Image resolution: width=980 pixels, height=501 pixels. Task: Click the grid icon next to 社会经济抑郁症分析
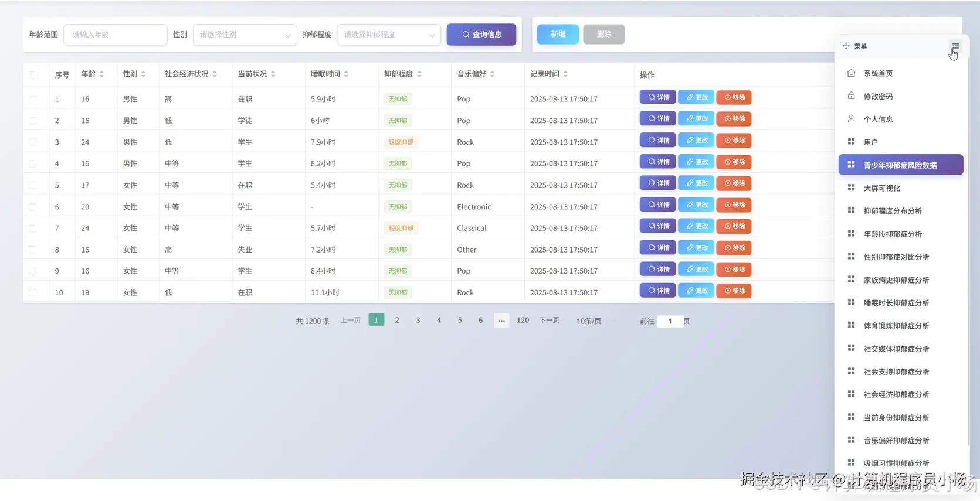point(851,394)
